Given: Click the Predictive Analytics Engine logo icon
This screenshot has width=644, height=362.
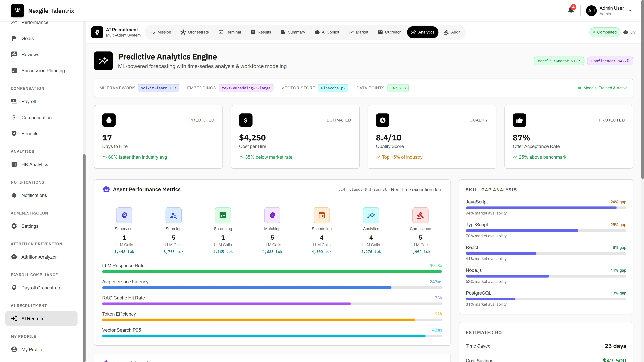Looking at the screenshot, I should [x=103, y=61].
